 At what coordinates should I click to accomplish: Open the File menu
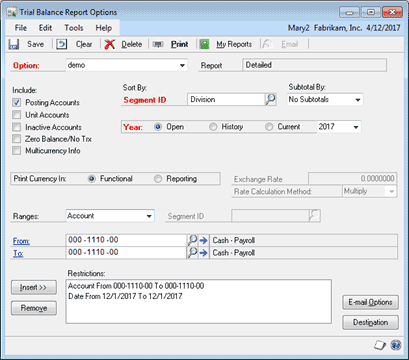coord(21,28)
